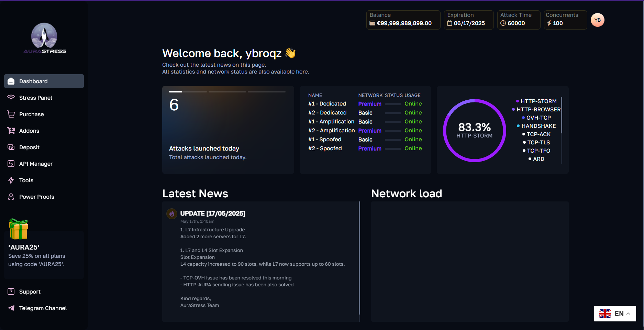
Task: Click the news panel vertical scrollbar
Action: coord(359,258)
